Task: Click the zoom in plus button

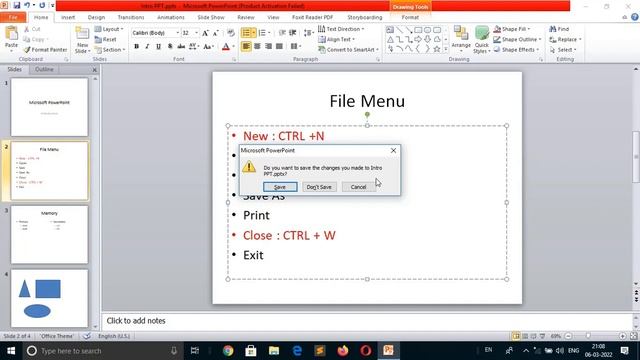Action: tap(622, 336)
